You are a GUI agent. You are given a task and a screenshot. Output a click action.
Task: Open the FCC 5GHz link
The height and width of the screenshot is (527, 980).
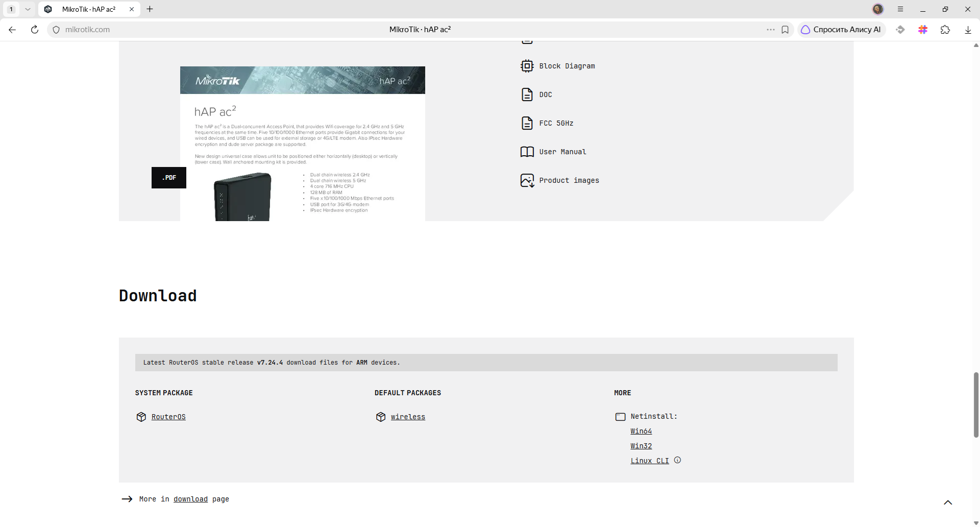tap(556, 123)
